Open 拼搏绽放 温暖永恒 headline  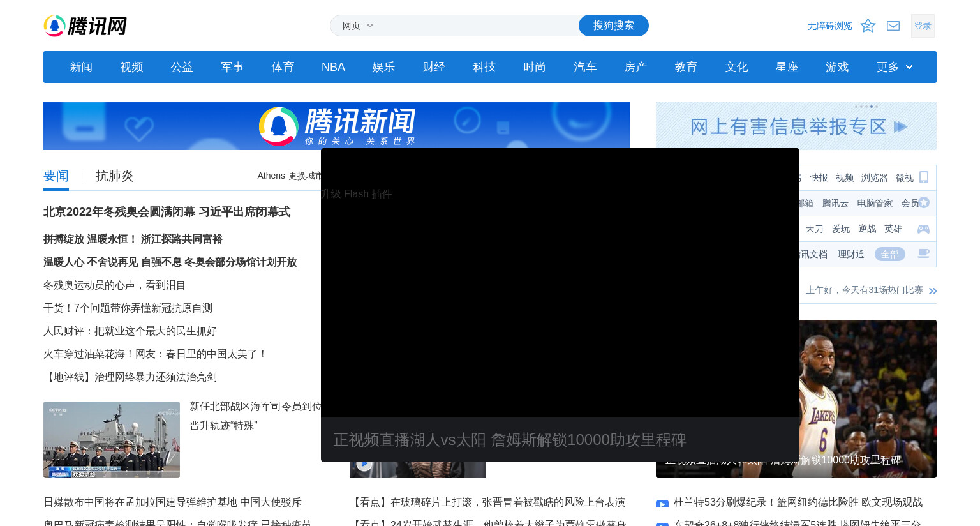click(133, 239)
